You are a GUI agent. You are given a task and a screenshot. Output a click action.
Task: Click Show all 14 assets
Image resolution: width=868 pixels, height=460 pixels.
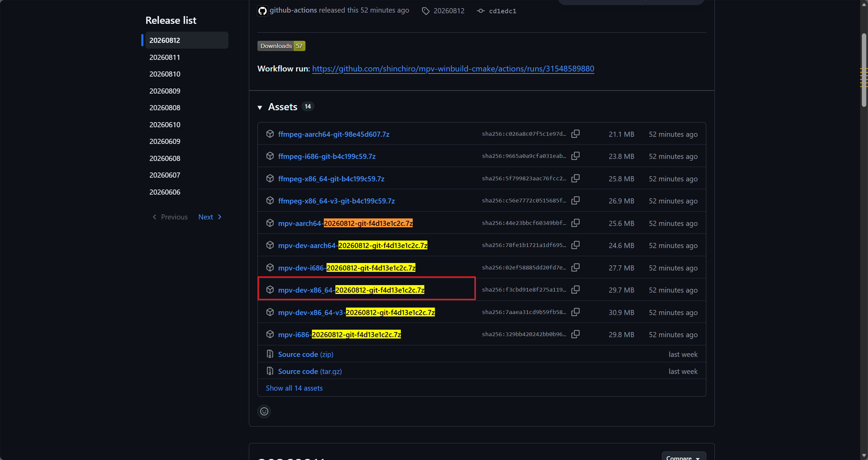pos(294,388)
